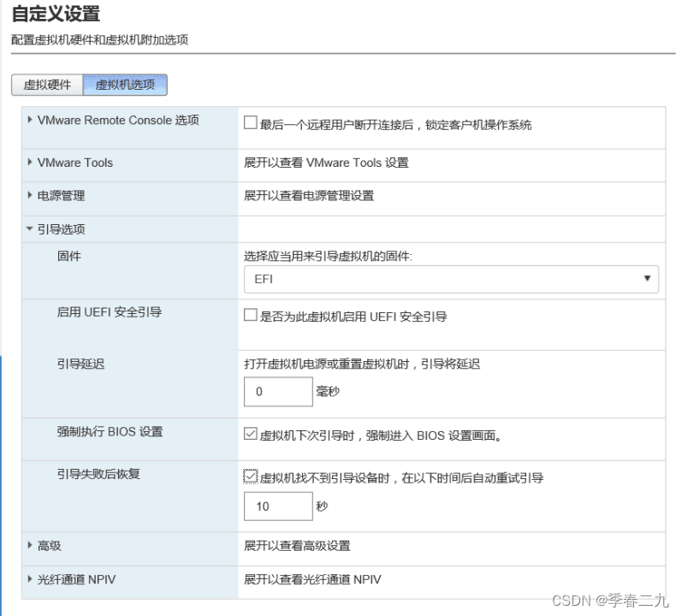This screenshot has height=616, width=682.
Task: Click the 引导失败后恢复 row label
Action: coord(98,474)
